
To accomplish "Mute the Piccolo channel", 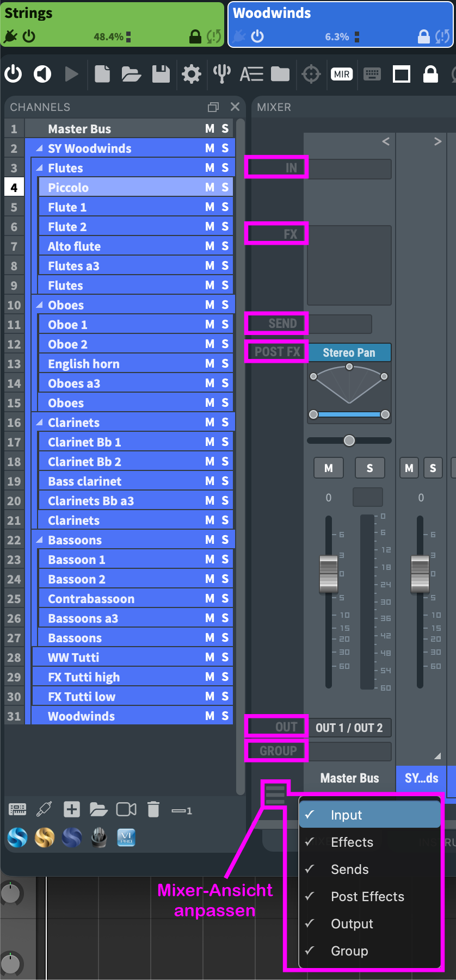I will coord(209,188).
